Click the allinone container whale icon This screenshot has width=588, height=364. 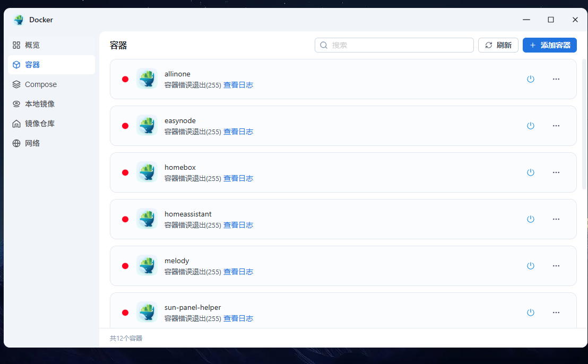tap(147, 79)
